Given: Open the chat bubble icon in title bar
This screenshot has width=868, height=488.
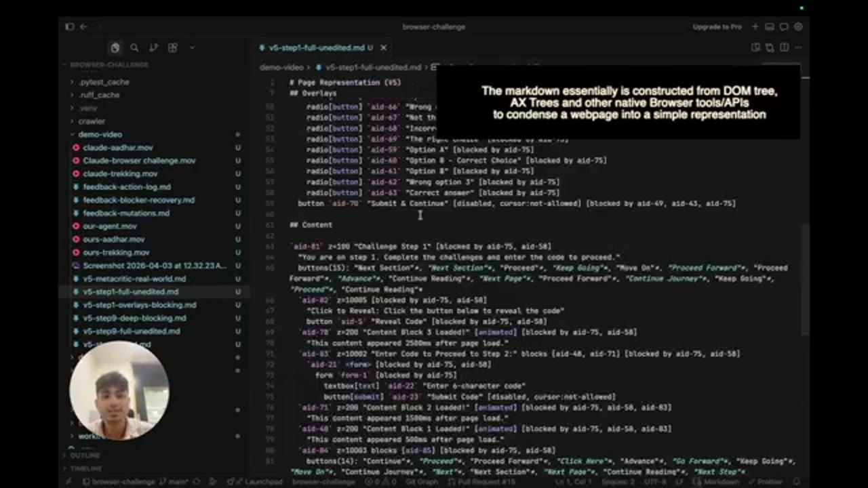Looking at the screenshot, I should (x=784, y=27).
